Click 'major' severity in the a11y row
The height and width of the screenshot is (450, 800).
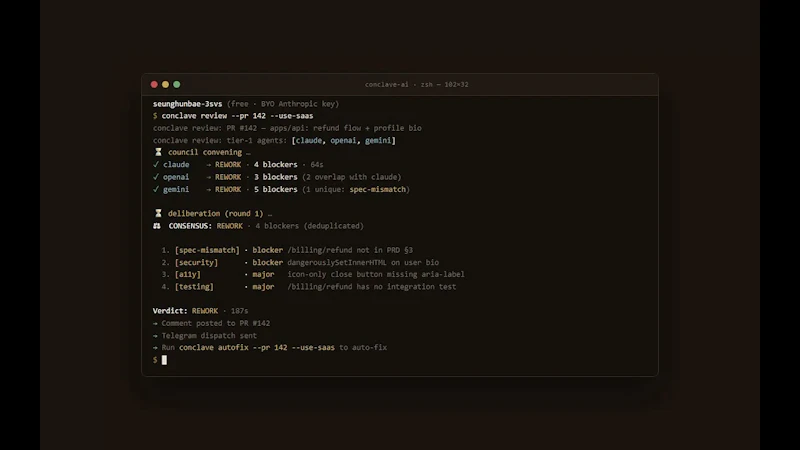263,274
